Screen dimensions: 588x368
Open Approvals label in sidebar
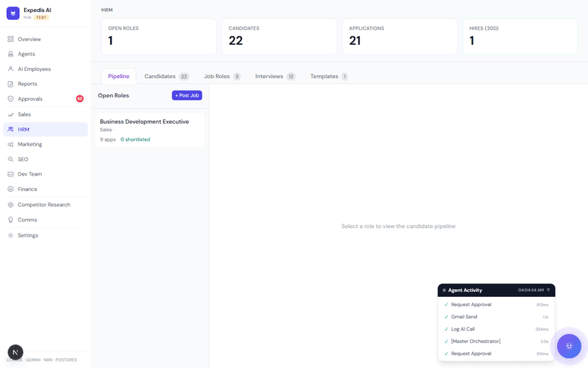tap(30, 99)
